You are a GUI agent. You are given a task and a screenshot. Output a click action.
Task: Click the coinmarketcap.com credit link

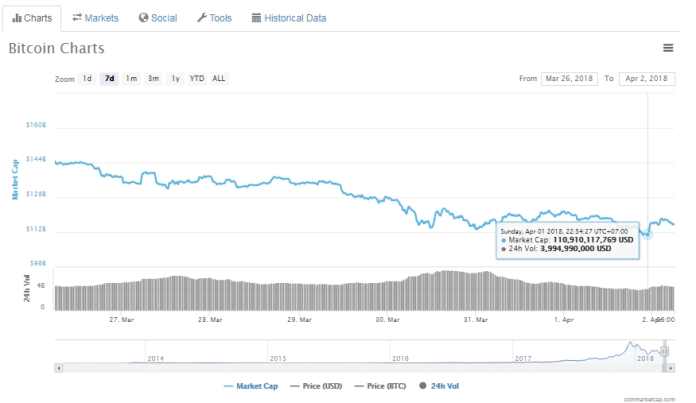[649, 399]
